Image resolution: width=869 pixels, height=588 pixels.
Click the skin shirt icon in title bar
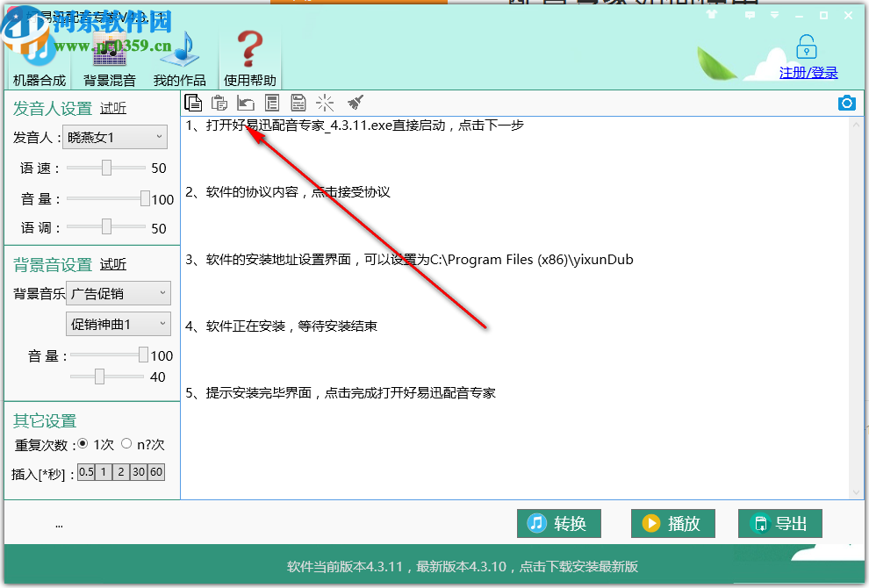(x=712, y=15)
